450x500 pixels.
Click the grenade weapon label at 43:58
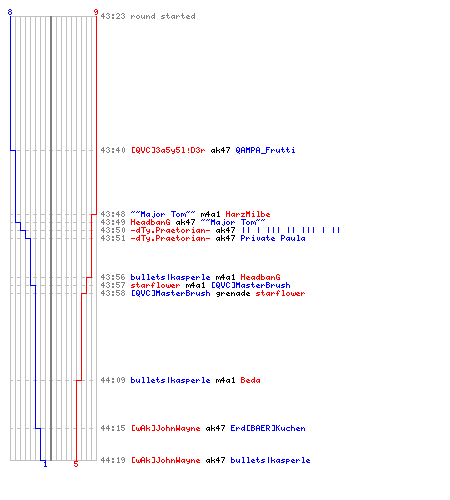(x=233, y=293)
